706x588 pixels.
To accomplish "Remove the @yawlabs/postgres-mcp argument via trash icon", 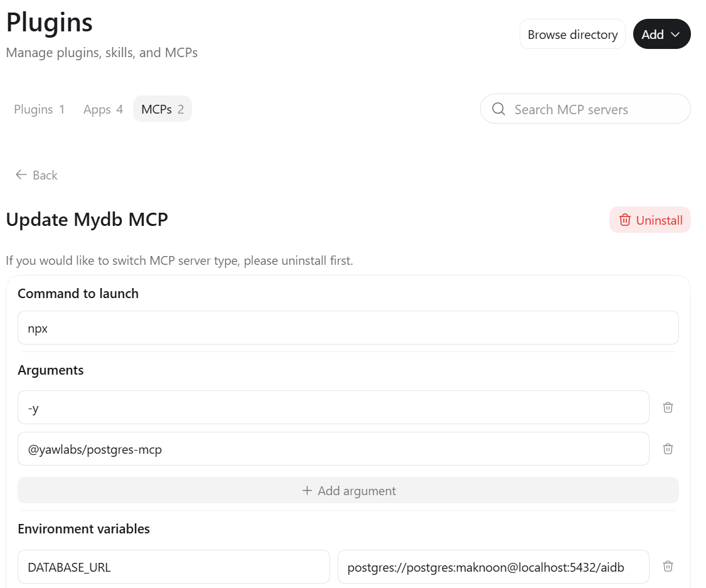I will (668, 449).
